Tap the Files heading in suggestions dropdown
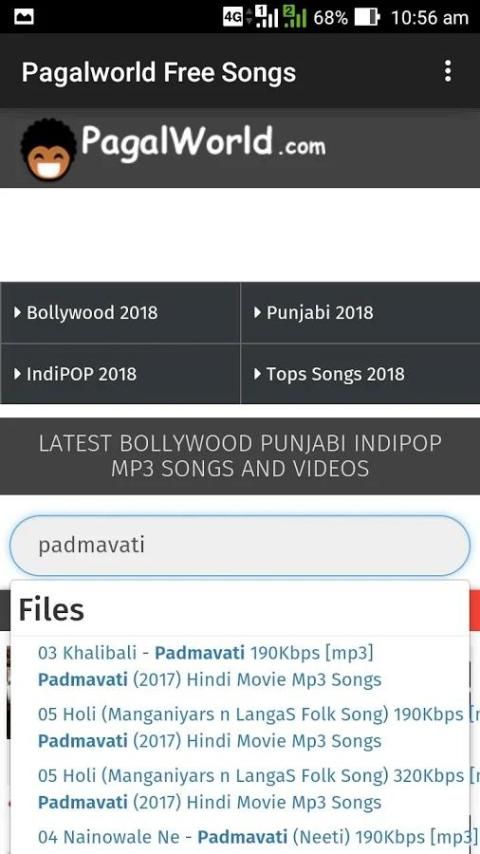This screenshot has width=480, height=854. click(52, 610)
